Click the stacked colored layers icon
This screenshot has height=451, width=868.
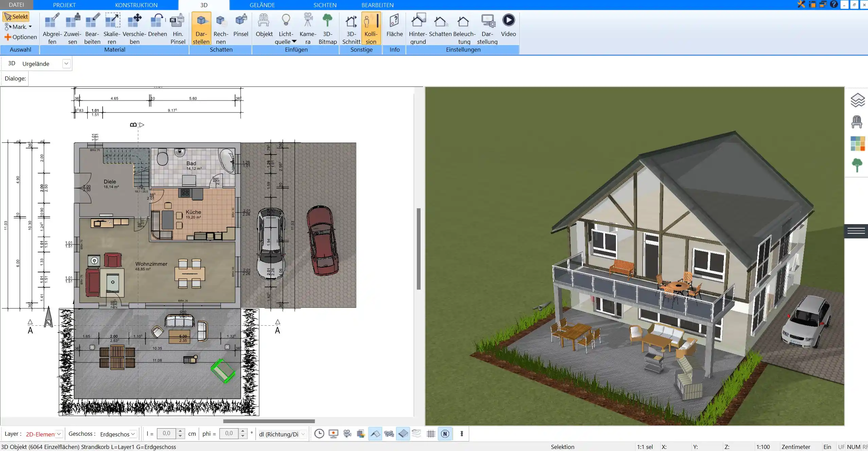(361, 434)
